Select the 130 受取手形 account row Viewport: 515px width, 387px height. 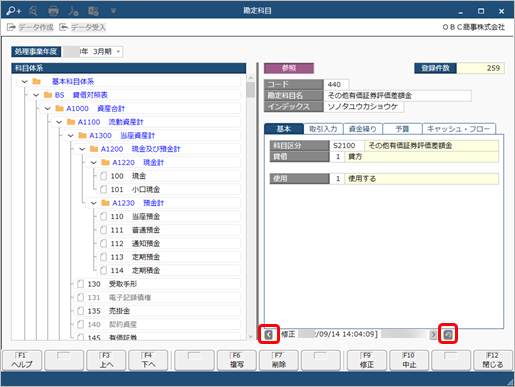157,284
